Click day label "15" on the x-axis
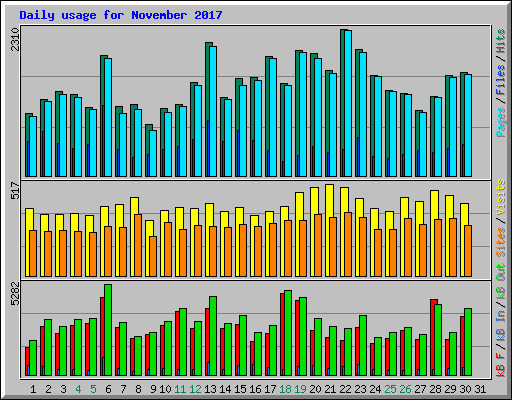 tap(240, 389)
